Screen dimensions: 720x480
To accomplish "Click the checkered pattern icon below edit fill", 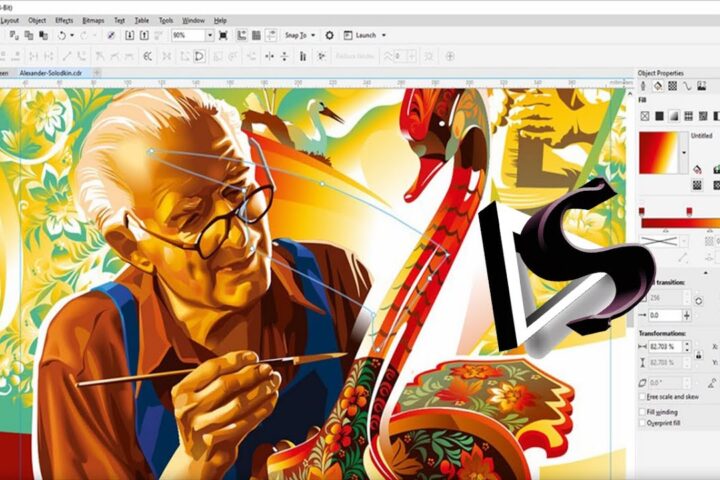I will tap(697, 185).
